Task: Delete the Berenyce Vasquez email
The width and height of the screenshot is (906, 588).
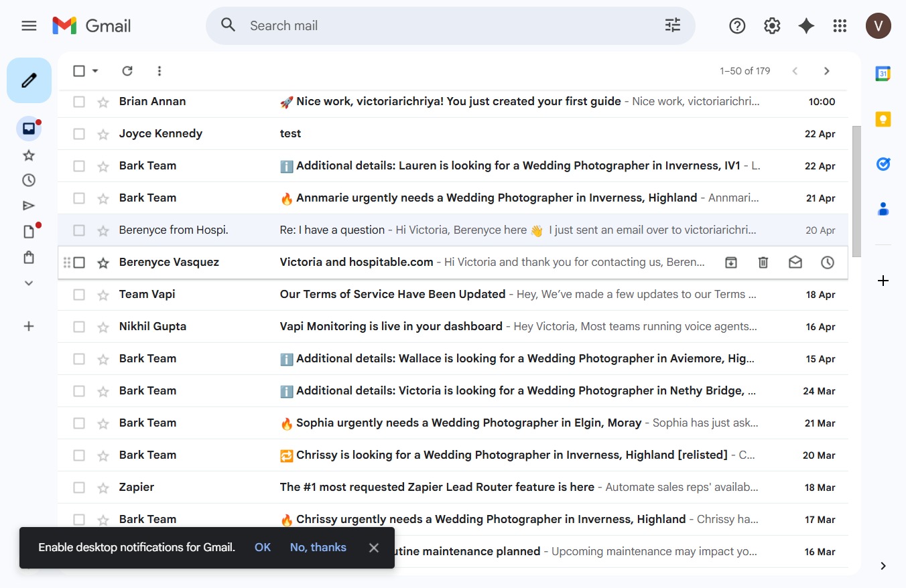Action: coord(763,263)
